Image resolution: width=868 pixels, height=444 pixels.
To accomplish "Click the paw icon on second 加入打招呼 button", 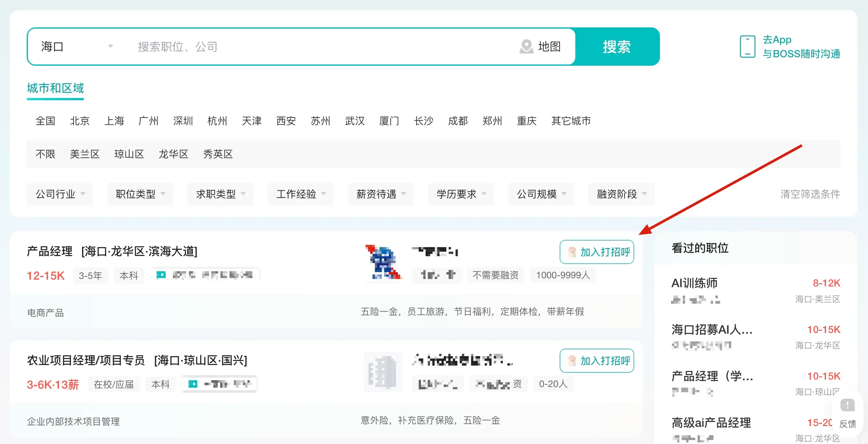I will (x=572, y=361).
